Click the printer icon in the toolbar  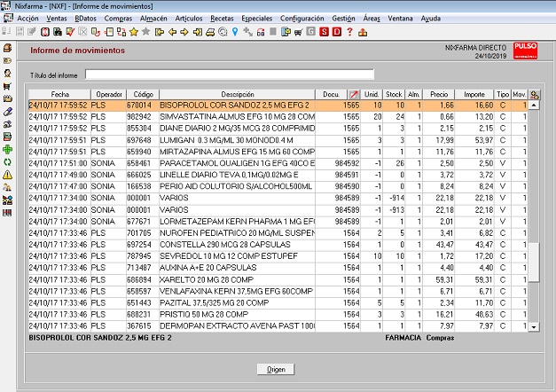(210, 32)
